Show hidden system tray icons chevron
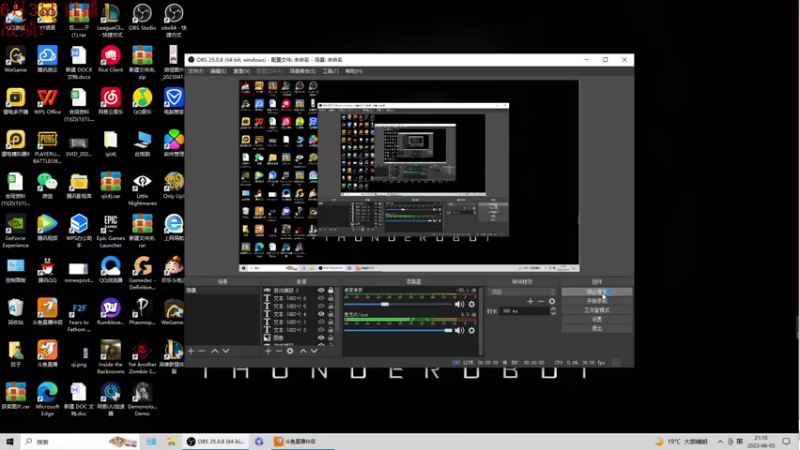This screenshot has width=800, height=450. (720, 442)
